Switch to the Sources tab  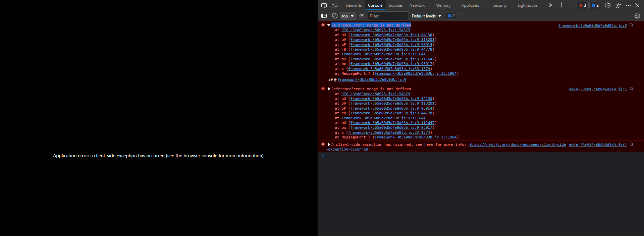pos(396,5)
